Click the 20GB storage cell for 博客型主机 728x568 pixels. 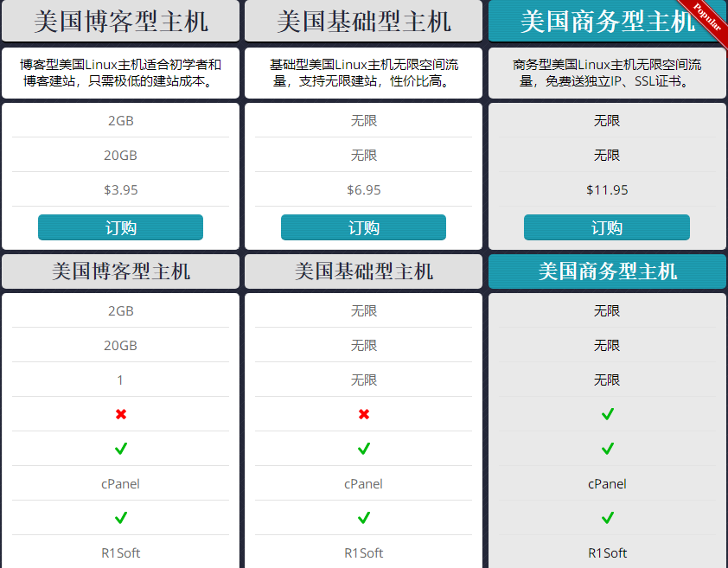[x=121, y=155]
